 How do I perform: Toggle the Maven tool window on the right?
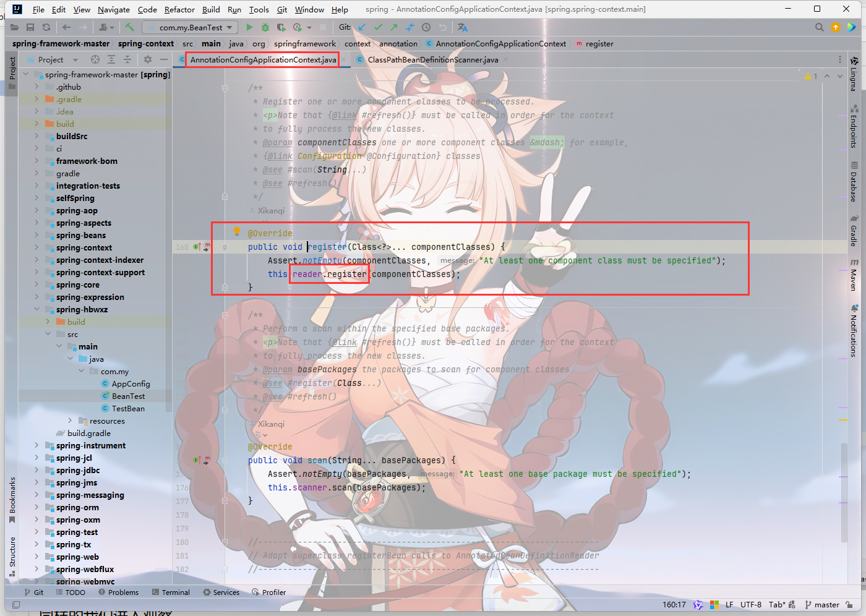pyautogui.click(x=854, y=275)
